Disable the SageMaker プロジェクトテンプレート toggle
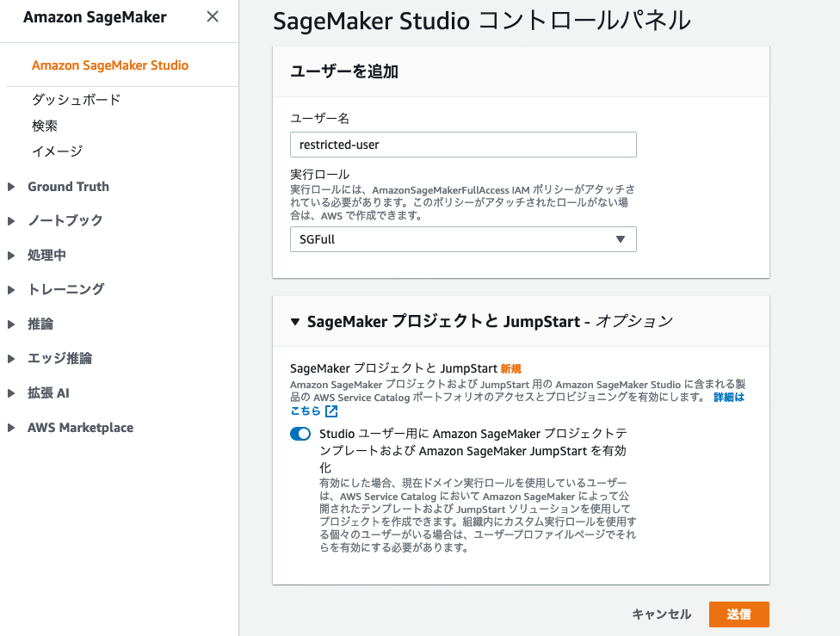The image size is (840, 636). pos(300,434)
